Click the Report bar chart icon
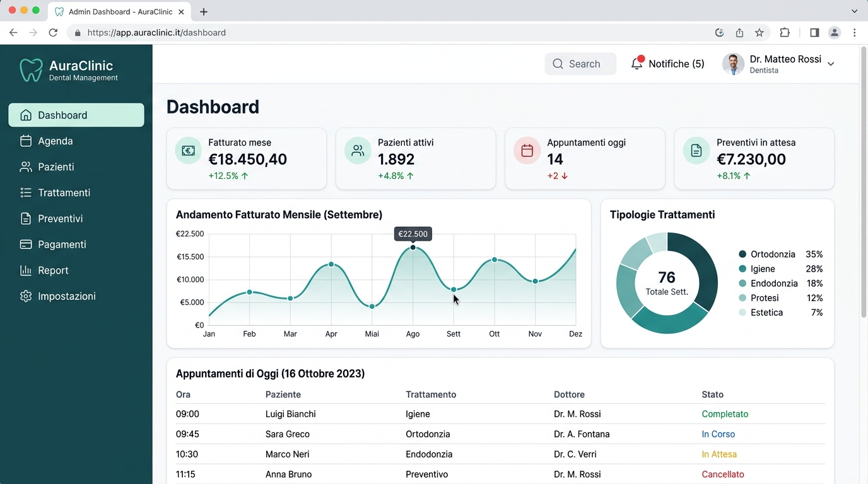This screenshot has height=484, width=868. tap(26, 270)
